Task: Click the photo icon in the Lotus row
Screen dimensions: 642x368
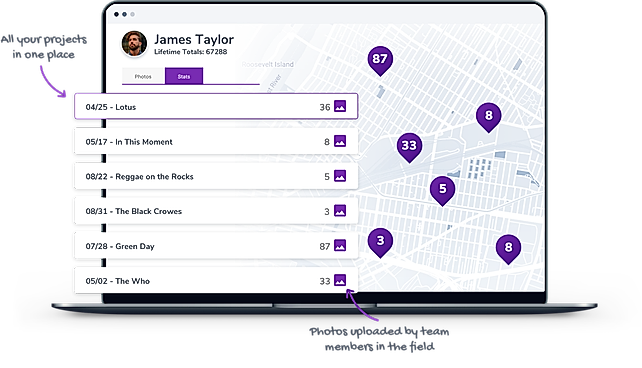Action: click(x=340, y=106)
